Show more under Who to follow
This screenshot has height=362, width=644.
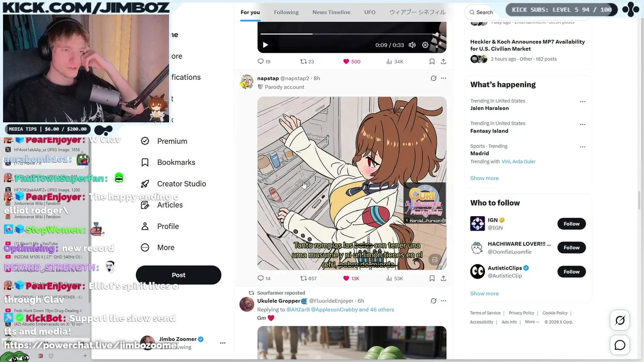click(x=484, y=293)
